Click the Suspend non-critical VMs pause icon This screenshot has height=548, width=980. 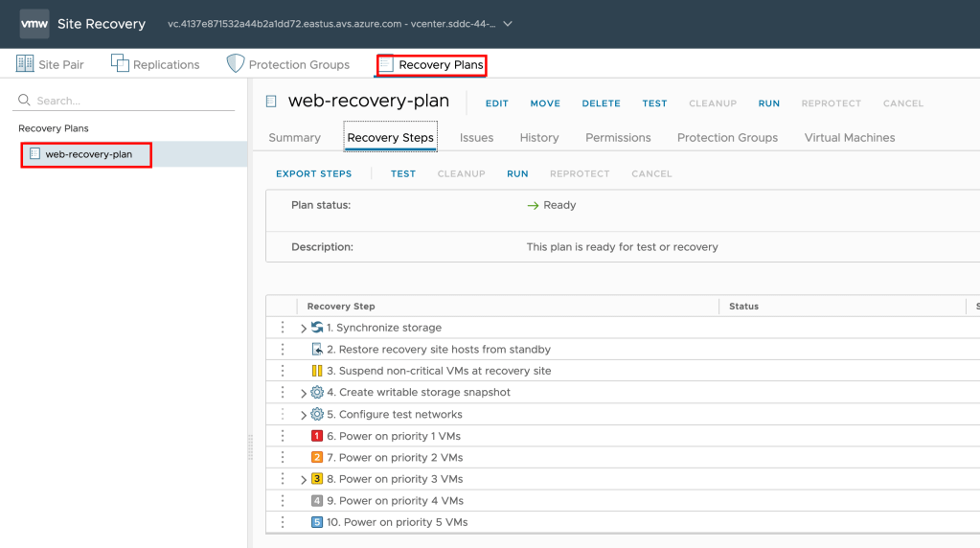tap(317, 371)
